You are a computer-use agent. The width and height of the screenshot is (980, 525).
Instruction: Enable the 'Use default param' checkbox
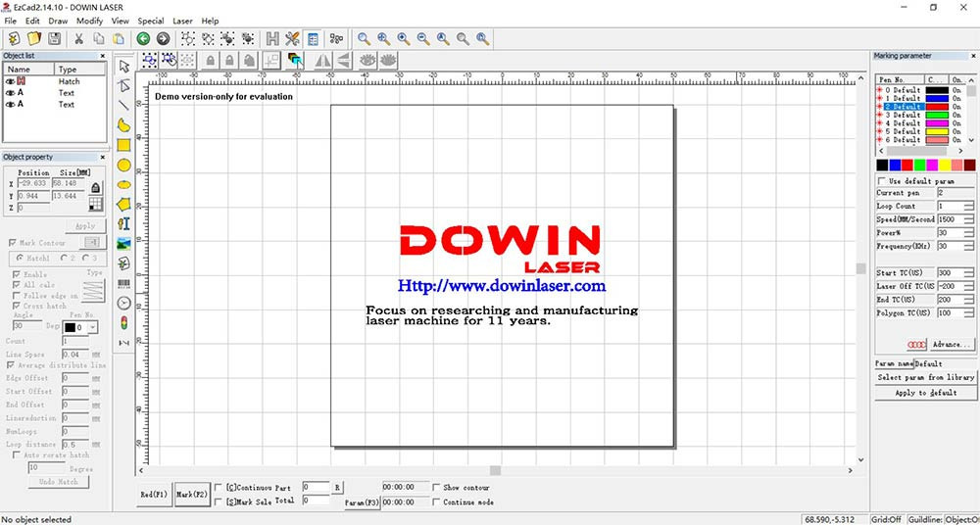click(x=882, y=181)
